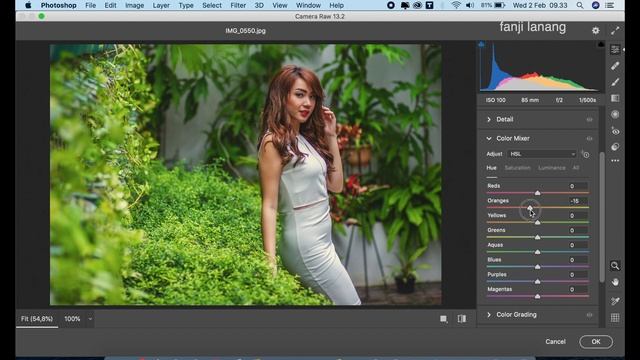Open the Adjust HSL dropdown
This screenshot has height=360, width=640.
pos(542,154)
